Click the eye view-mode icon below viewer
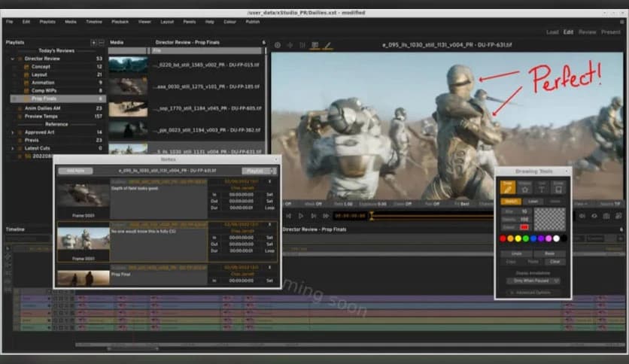Image resolution: width=629 pixels, height=364 pixels. point(594,216)
